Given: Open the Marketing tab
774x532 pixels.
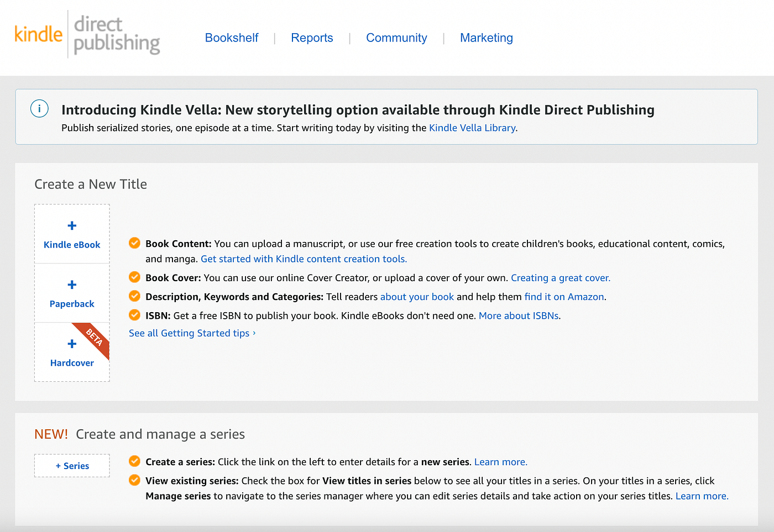Looking at the screenshot, I should click(487, 38).
